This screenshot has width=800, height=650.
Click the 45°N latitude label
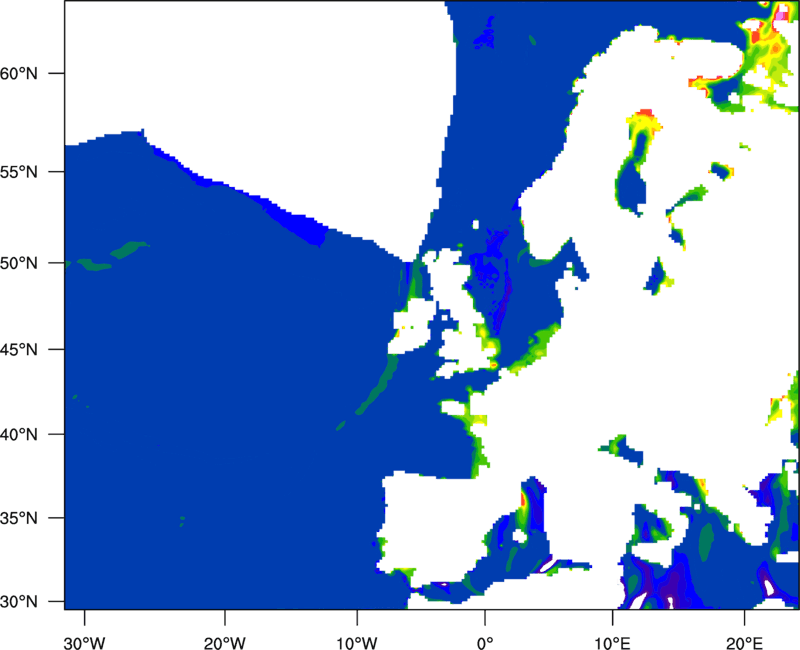click(19, 350)
